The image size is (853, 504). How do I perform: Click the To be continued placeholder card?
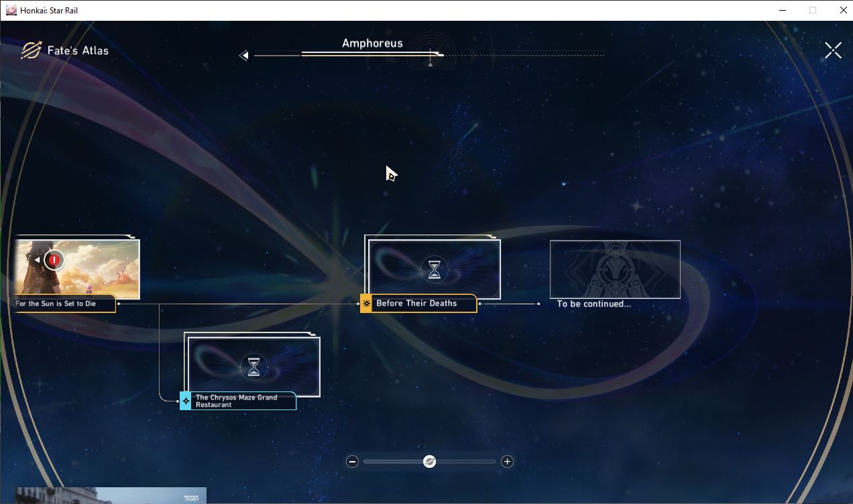(615, 269)
